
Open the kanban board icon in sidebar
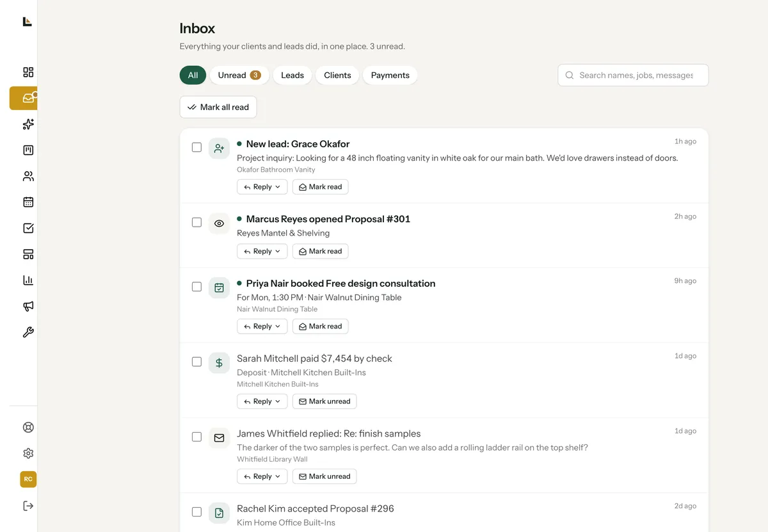(x=28, y=150)
